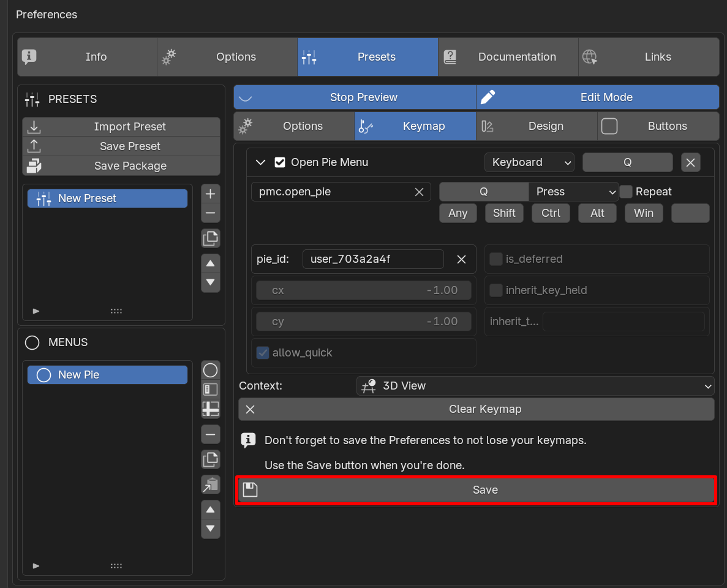The width and height of the screenshot is (727, 588).
Task: Toggle the Shift modifier
Action: pyautogui.click(x=504, y=213)
